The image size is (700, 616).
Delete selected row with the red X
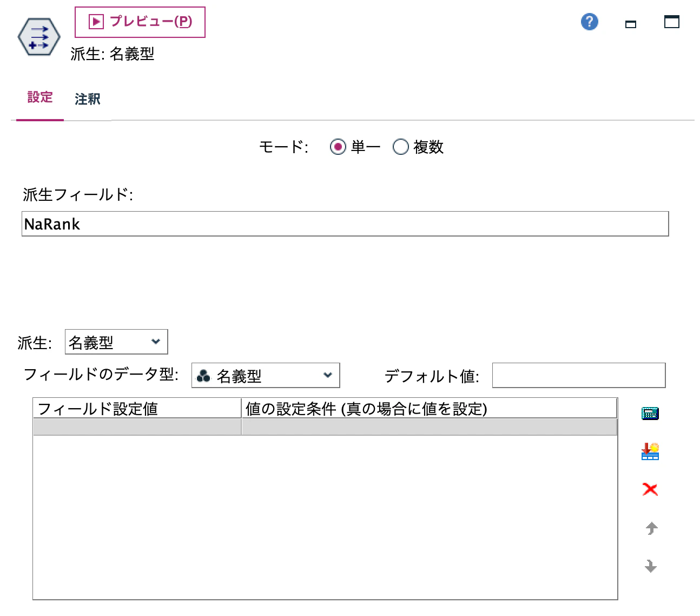tap(650, 489)
